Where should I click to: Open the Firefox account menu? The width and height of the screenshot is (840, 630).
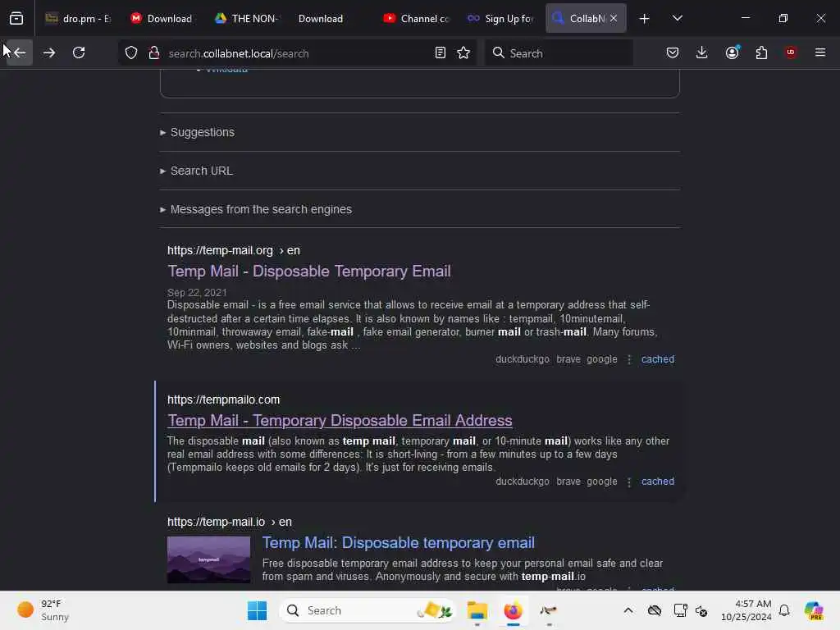[732, 52]
